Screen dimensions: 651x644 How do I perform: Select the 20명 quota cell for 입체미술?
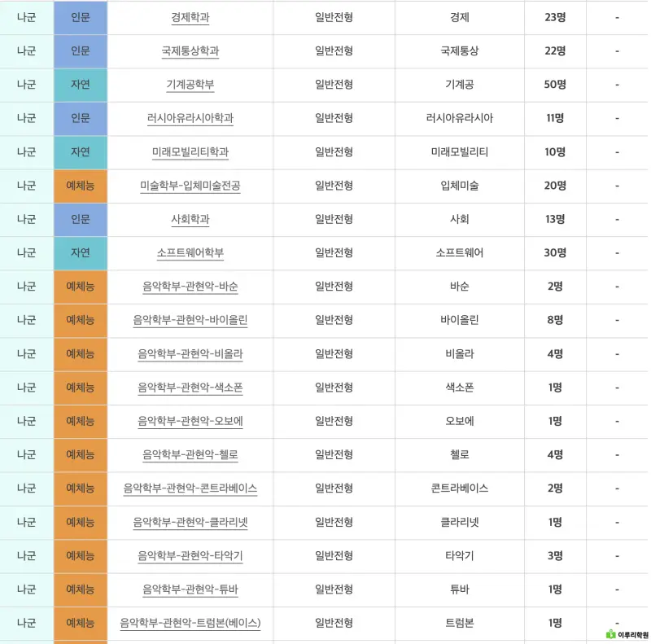(555, 186)
